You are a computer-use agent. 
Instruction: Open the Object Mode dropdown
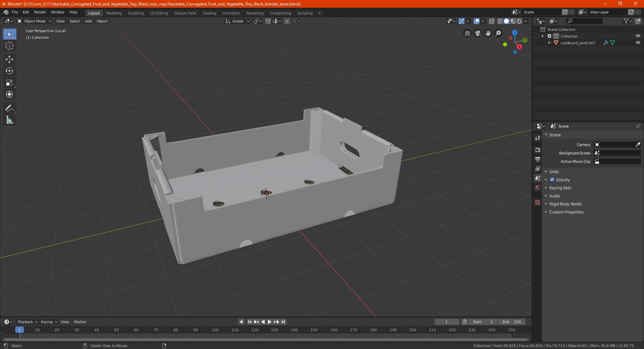(34, 21)
